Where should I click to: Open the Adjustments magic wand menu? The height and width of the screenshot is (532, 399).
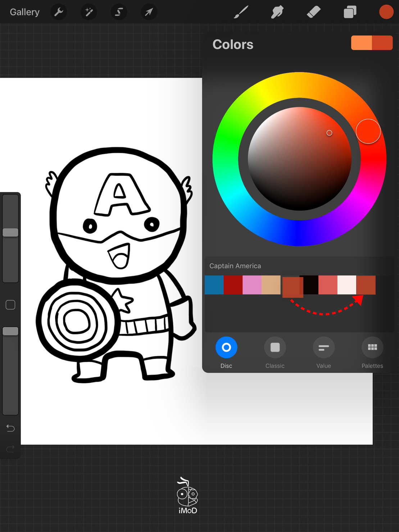click(x=89, y=12)
